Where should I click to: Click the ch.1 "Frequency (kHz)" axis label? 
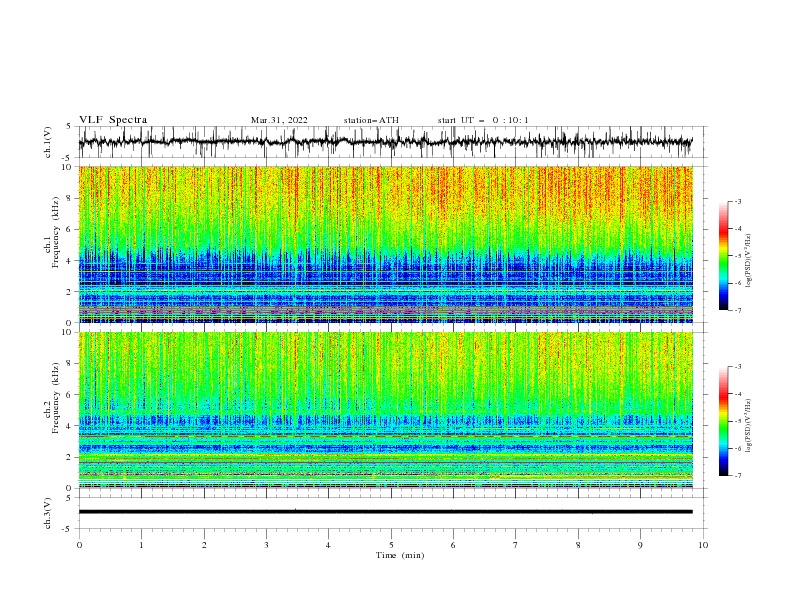tap(56, 232)
